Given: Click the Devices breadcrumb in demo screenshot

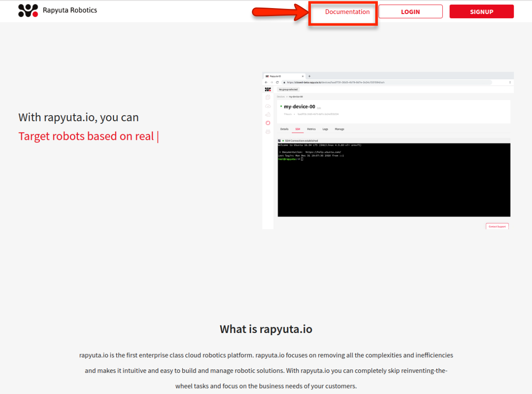Looking at the screenshot, I should (x=281, y=97).
